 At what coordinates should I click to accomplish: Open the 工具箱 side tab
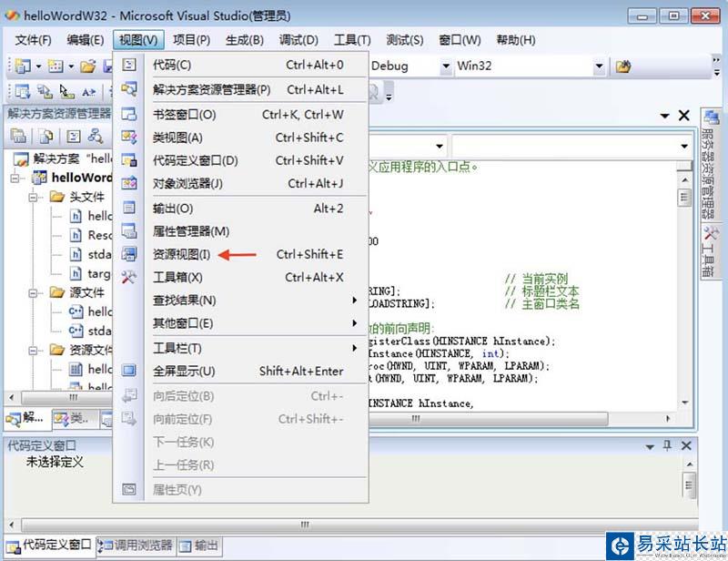tap(710, 251)
